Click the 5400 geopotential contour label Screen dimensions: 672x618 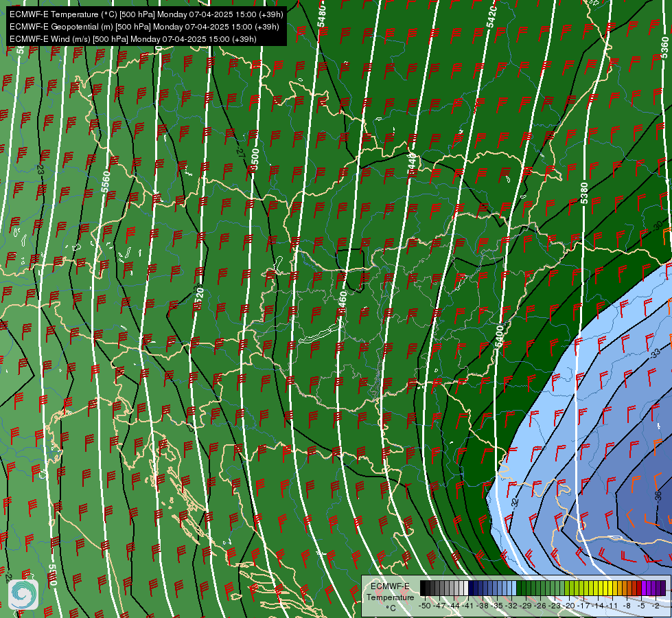tap(499, 336)
